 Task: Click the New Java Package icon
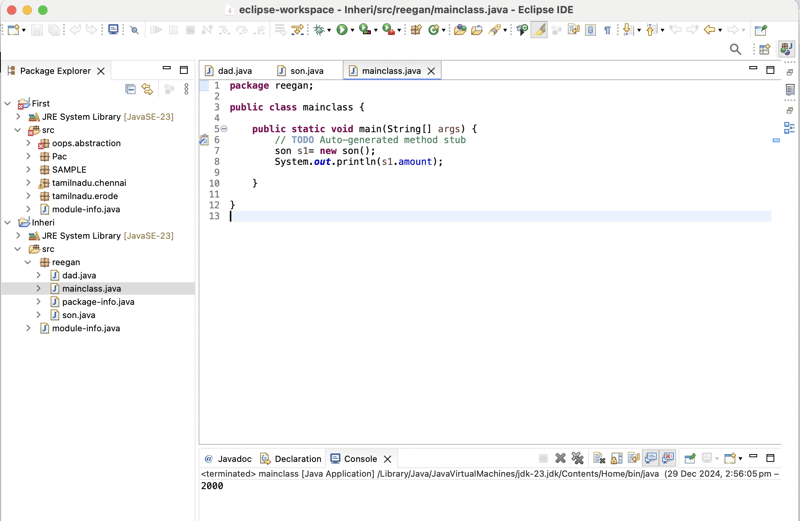[416, 30]
